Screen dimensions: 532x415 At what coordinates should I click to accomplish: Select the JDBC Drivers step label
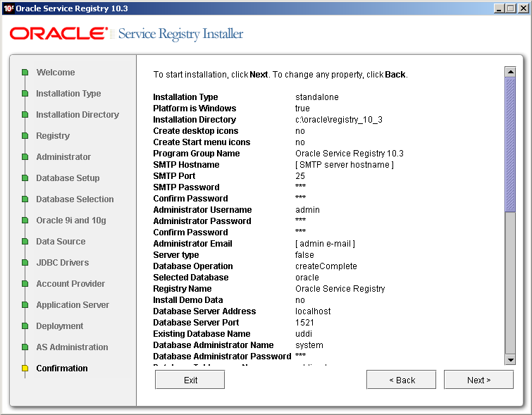click(63, 262)
